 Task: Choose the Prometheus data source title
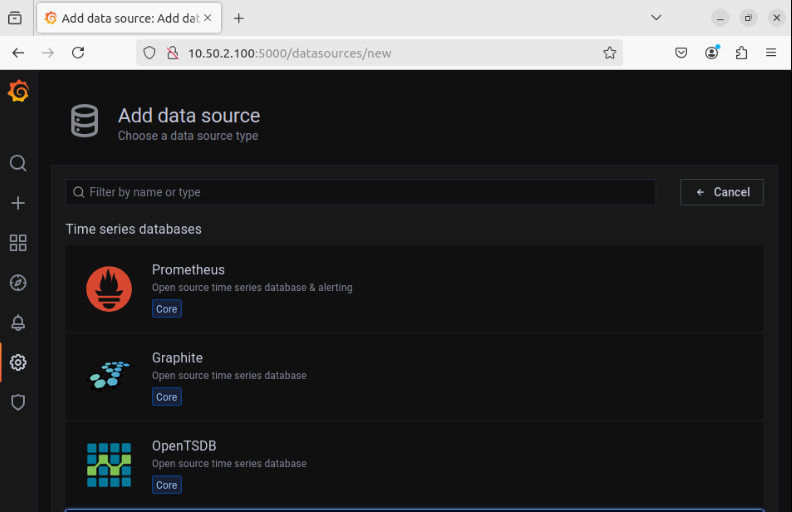point(188,270)
